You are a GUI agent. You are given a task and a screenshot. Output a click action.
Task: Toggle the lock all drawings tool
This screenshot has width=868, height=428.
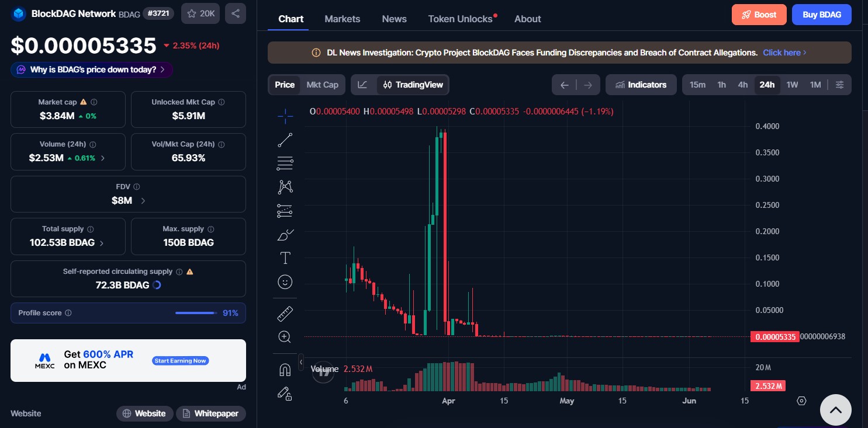coord(285,394)
